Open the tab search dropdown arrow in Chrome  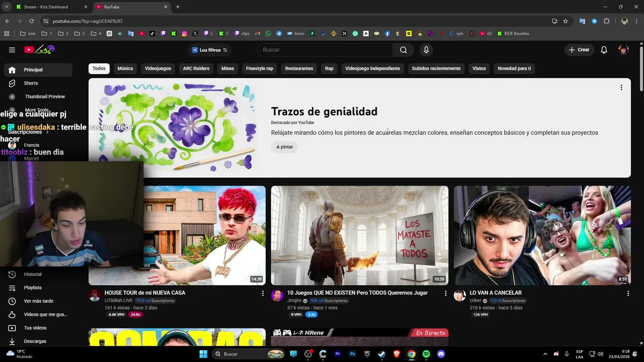[7, 7]
